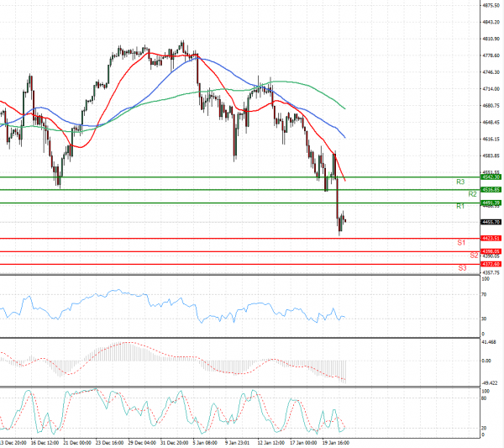Click the 80 stochastic level label
Screen dimensions: 504x448
[x=485, y=398]
